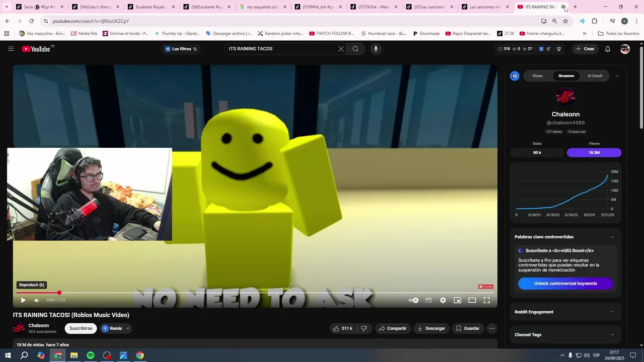Mute the video volume icon
Image resolution: width=644 pixels, height=362 pixels.
tap(36, 300)
